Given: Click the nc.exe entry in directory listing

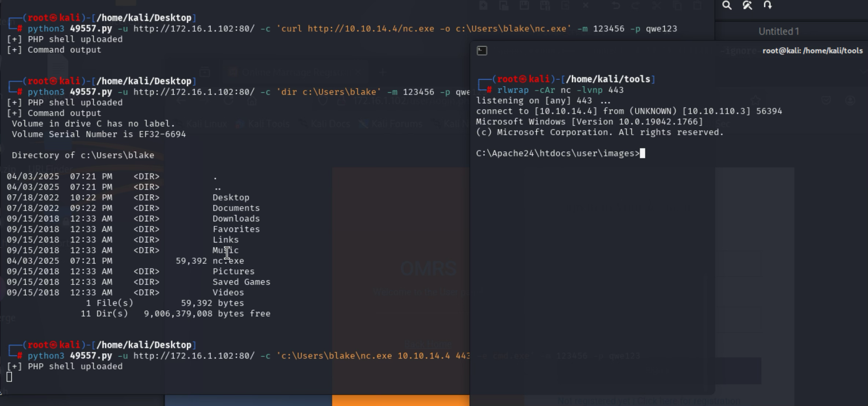Looking at the screenshot, I should [228, 261].
